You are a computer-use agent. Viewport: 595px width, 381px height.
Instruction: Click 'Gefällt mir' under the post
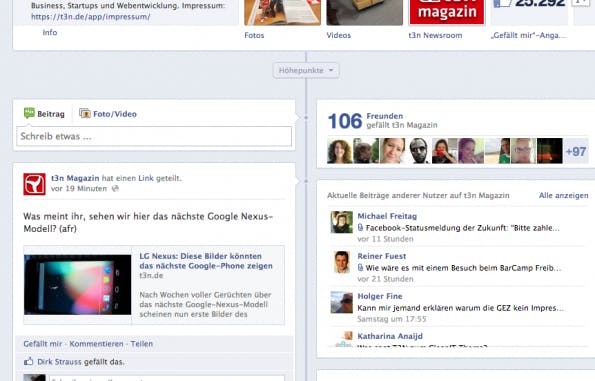42,344
